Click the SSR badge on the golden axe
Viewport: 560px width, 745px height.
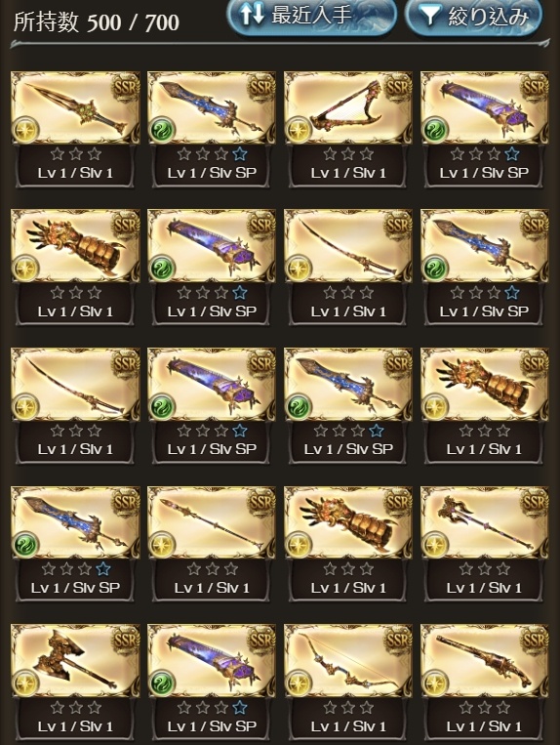point(125,640)
